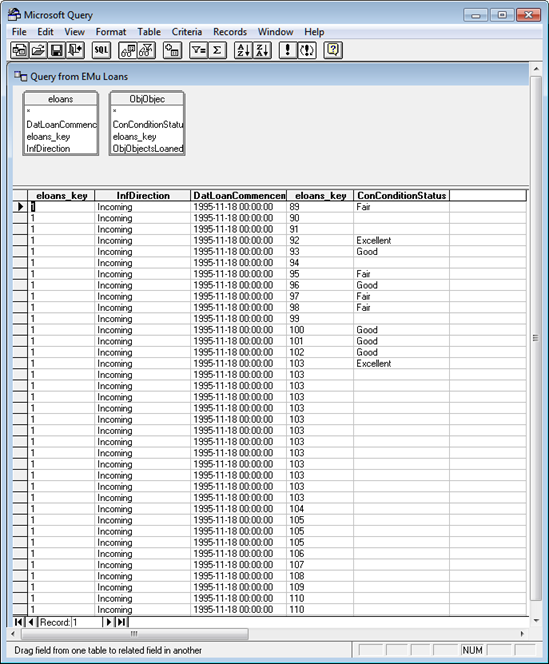Go to previous record button
549x664 pixels.
click(x=31, y=622)
